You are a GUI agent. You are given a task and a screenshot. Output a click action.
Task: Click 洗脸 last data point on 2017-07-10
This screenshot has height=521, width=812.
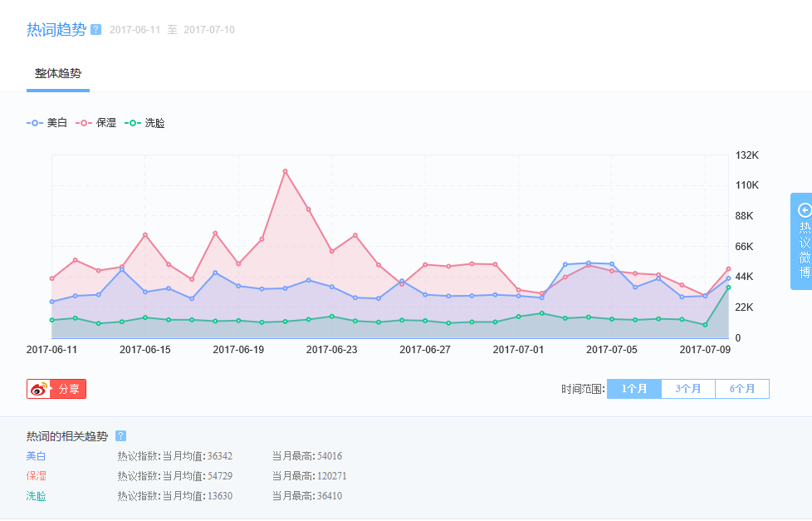728,288
